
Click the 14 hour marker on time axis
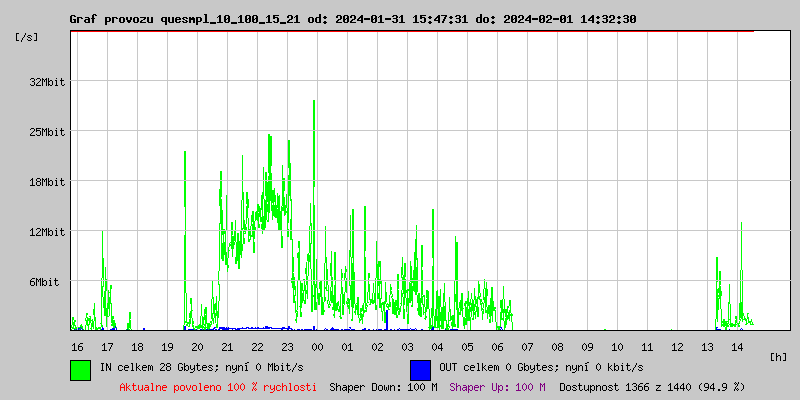tap(737, 347)
